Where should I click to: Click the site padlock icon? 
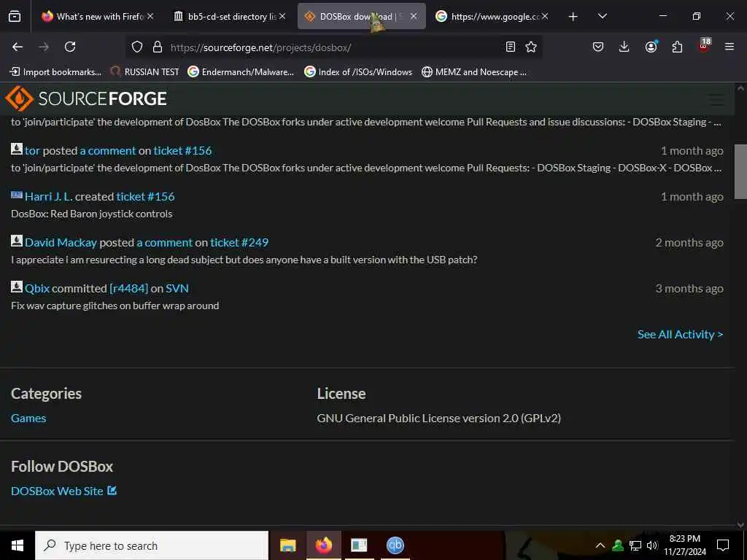point(158,47)
